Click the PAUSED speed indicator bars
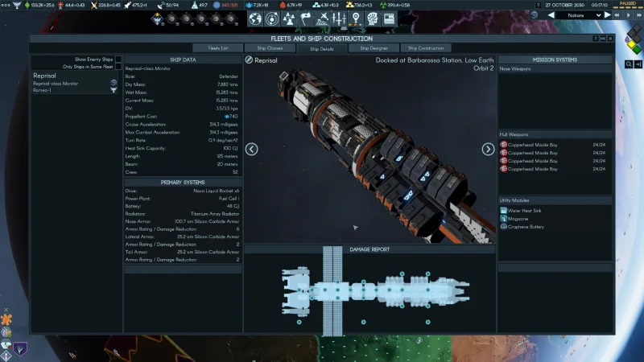Viewport: 644px width, 362px height. coord(628,6)
